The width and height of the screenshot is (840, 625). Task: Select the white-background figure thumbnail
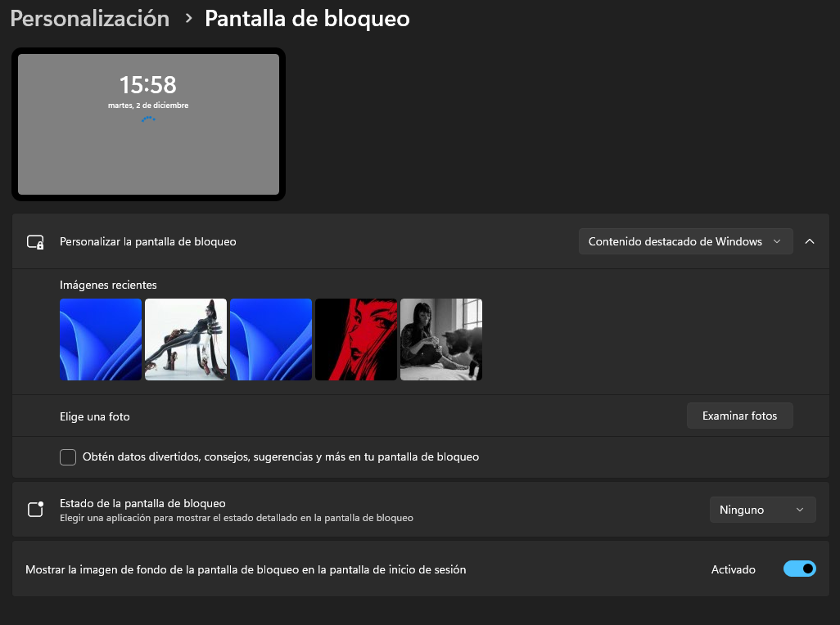tap(186, 339)
